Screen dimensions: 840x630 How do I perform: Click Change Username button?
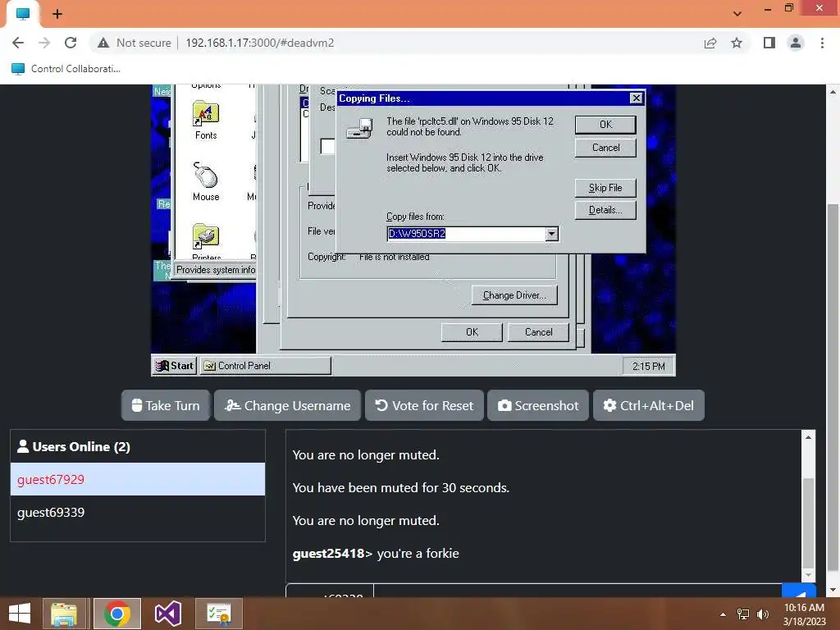pyautogui.click(x=288, y=405)
